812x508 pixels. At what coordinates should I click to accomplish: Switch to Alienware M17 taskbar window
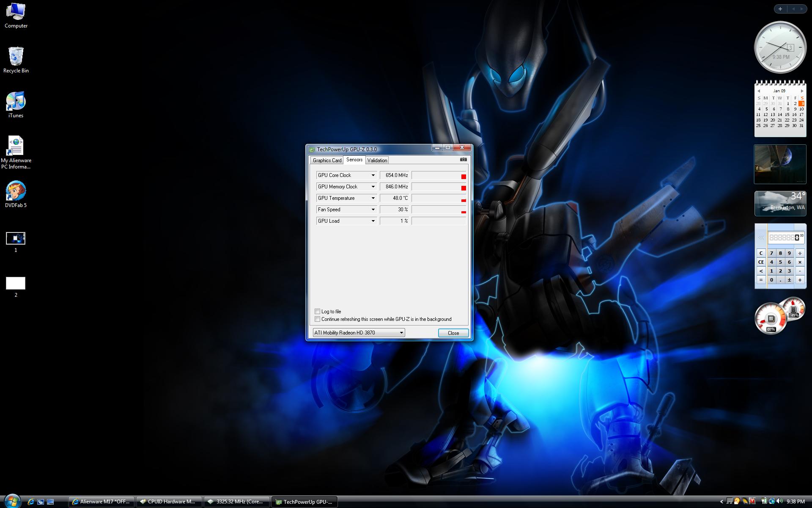point(101,502)
